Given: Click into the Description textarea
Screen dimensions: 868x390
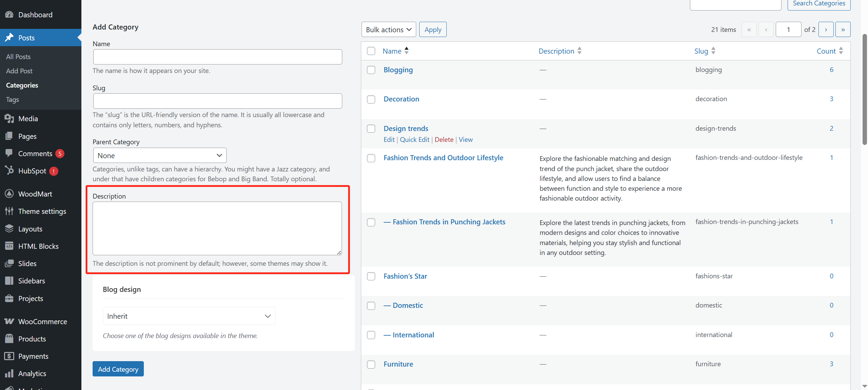Looking at the screenshot, I should (217, 228).
